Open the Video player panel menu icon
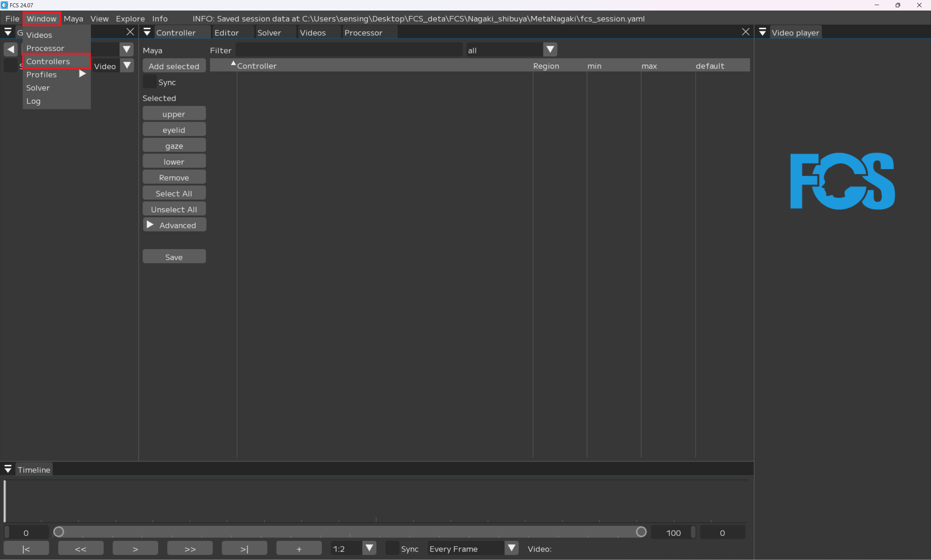Screen dimensions: 931x560 click(762, 32)
